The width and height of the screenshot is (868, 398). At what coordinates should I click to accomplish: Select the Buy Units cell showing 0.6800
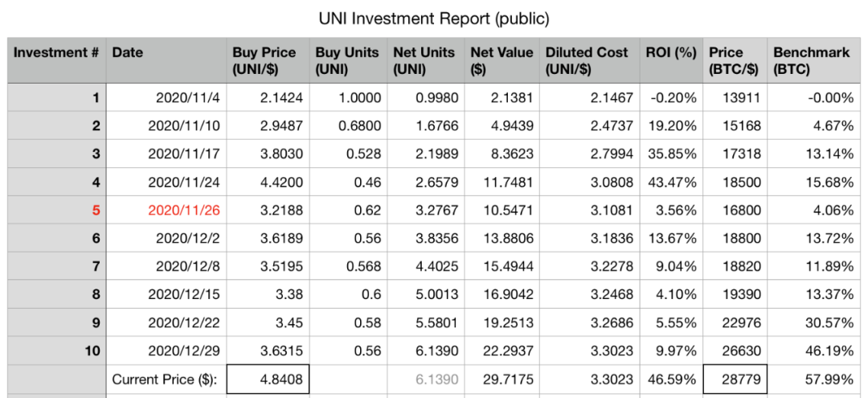347,126
